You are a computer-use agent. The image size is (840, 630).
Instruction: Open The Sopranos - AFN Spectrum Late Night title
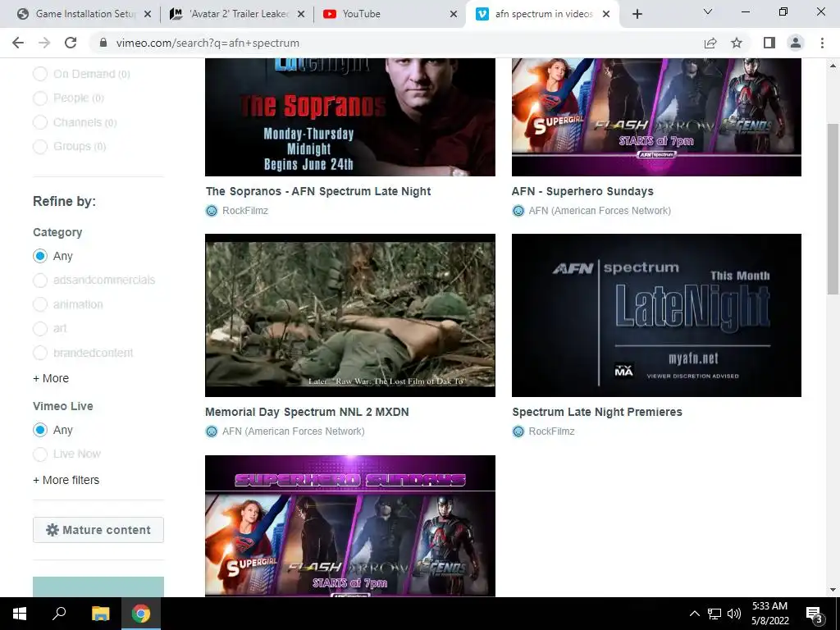(318, 191)
